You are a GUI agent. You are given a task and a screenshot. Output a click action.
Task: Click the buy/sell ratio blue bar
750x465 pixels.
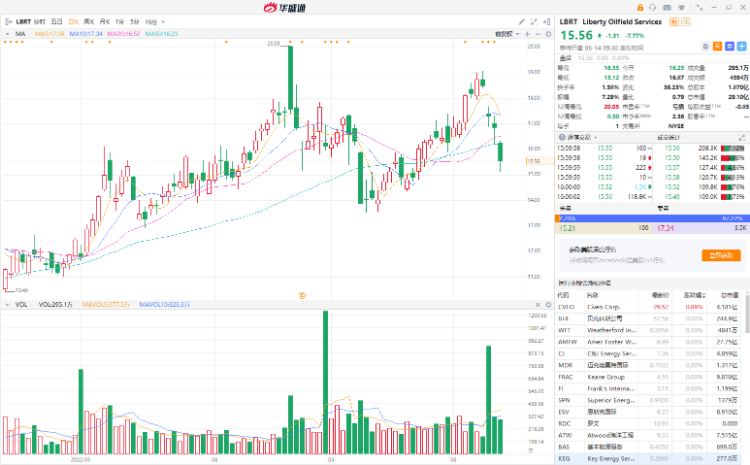654,219
